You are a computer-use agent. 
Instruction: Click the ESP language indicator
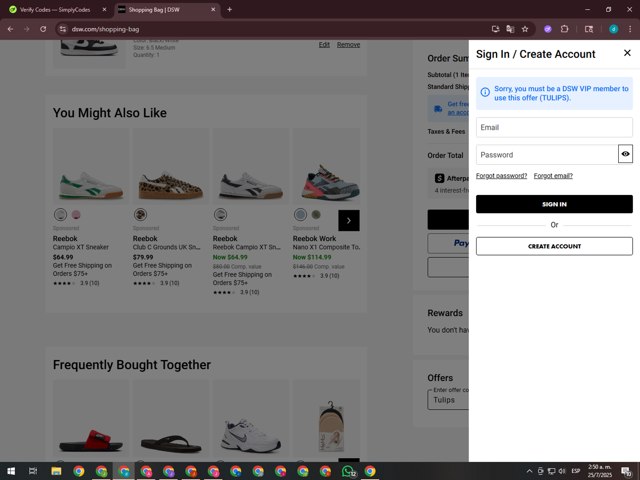pyautogui.click(x=576, y=471)
